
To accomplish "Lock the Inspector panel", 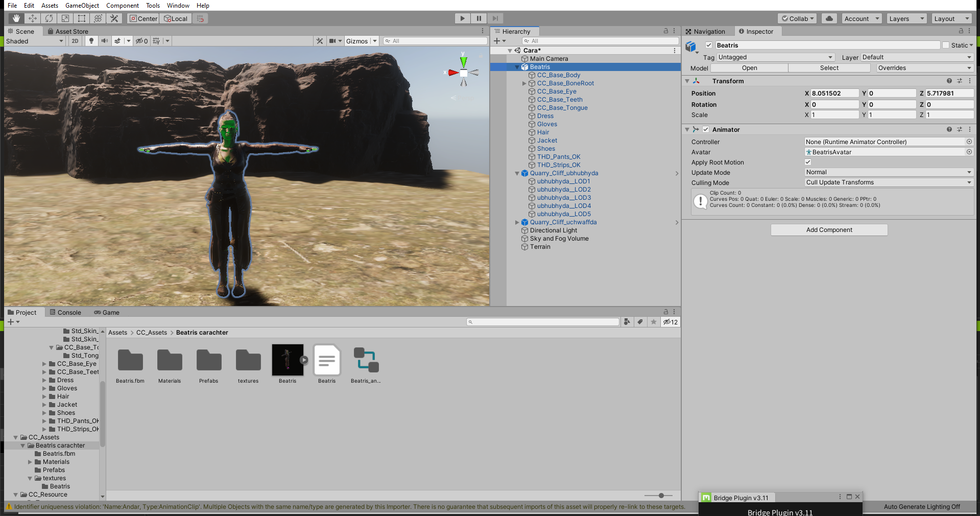I will point(961,31).
